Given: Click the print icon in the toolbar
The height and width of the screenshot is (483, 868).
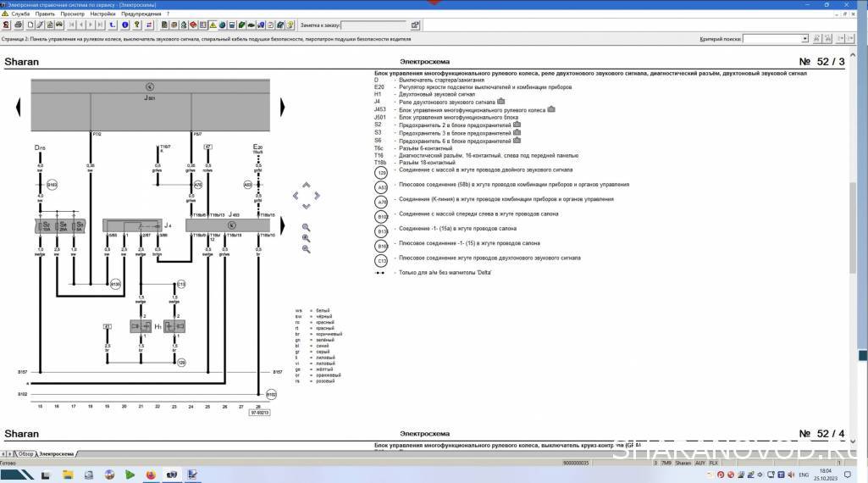Looking at the screenshot, I should 17,25.
